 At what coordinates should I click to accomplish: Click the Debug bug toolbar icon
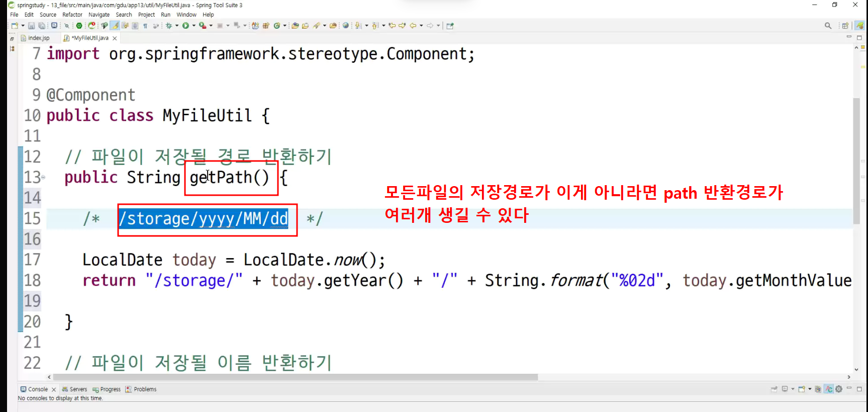169,26
